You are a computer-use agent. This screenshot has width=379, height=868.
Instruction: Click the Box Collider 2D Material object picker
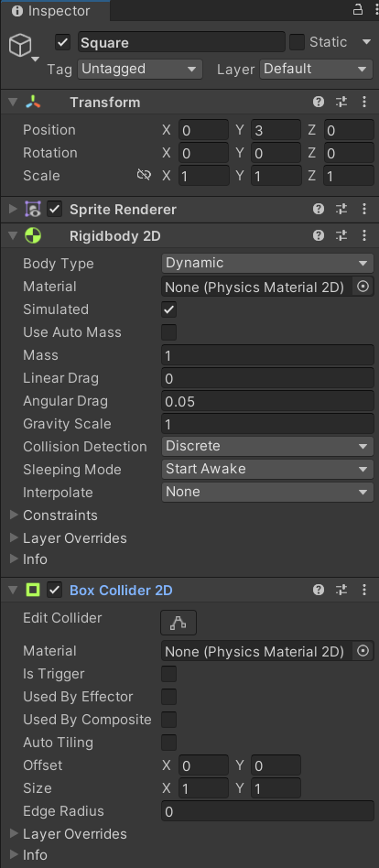click(363, 652)
